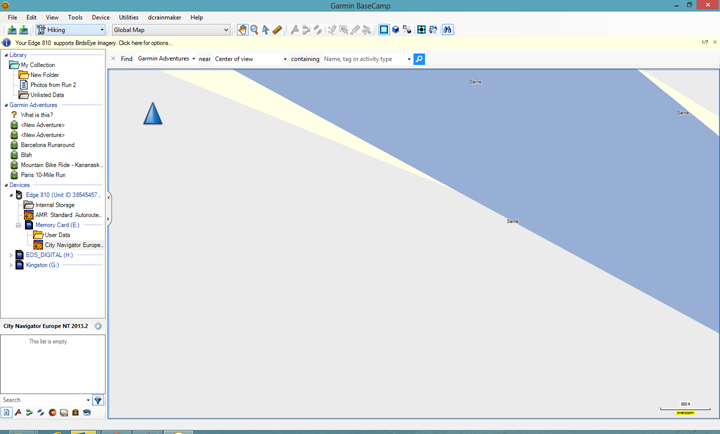Expand the EOS_DIGITAL (H:) node

coord(11,255)
